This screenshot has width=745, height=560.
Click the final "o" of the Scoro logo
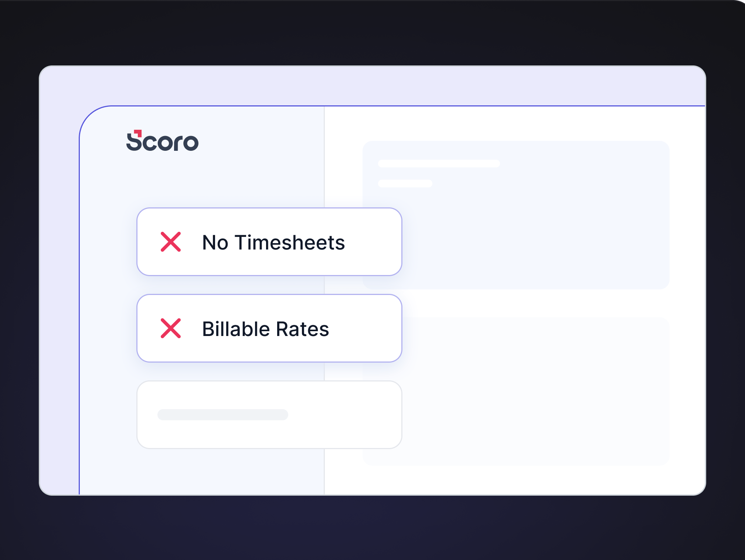point(191,143)
